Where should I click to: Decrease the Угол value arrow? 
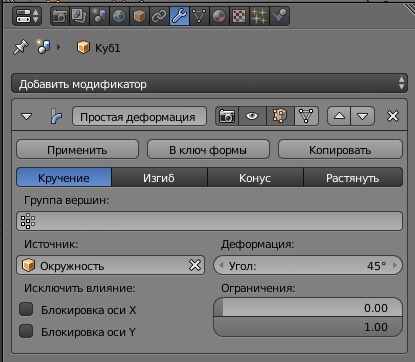221,265
